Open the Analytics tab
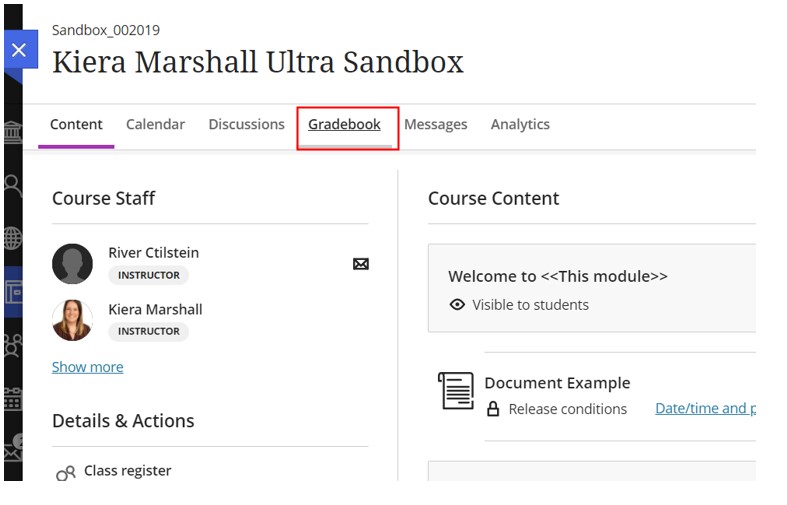 tap(520, 124)
